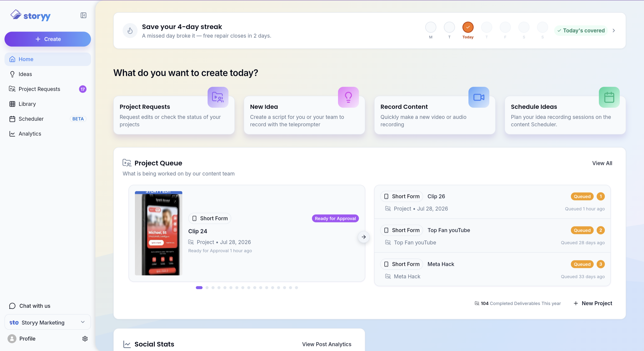
Task: Click View All in Project Queue
Action: [602, 163]
